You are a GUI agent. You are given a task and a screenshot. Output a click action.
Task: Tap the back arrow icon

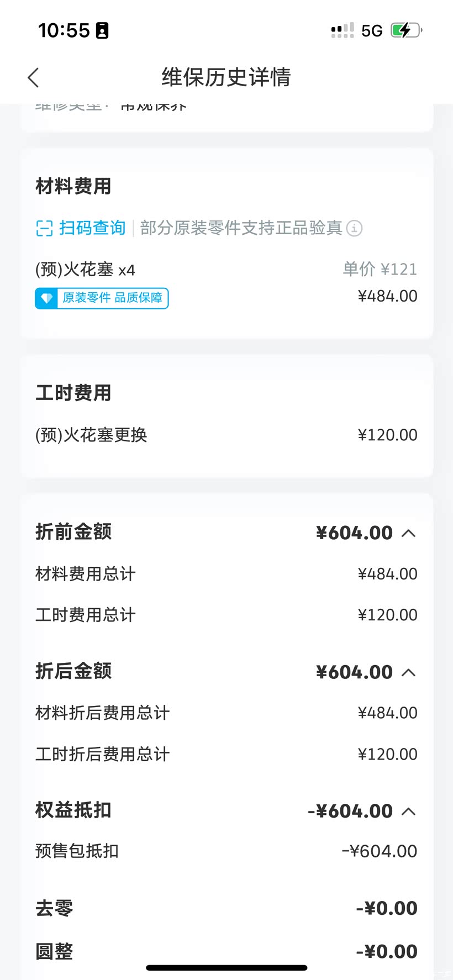[34, 78]
